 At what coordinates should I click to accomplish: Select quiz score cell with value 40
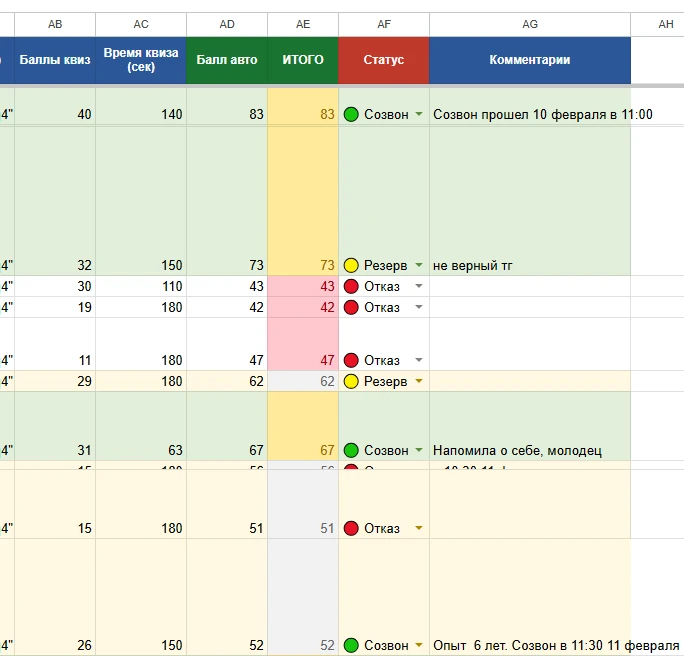[55, 107]
